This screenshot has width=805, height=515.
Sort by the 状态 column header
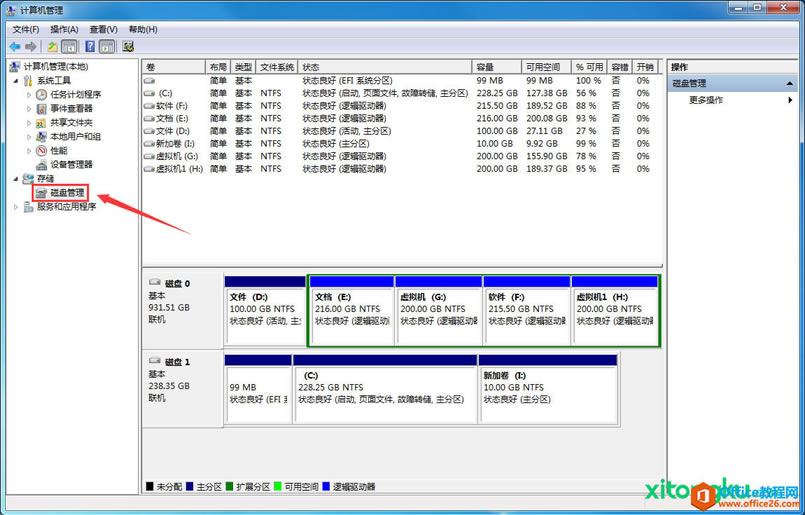tap(385, 67)
